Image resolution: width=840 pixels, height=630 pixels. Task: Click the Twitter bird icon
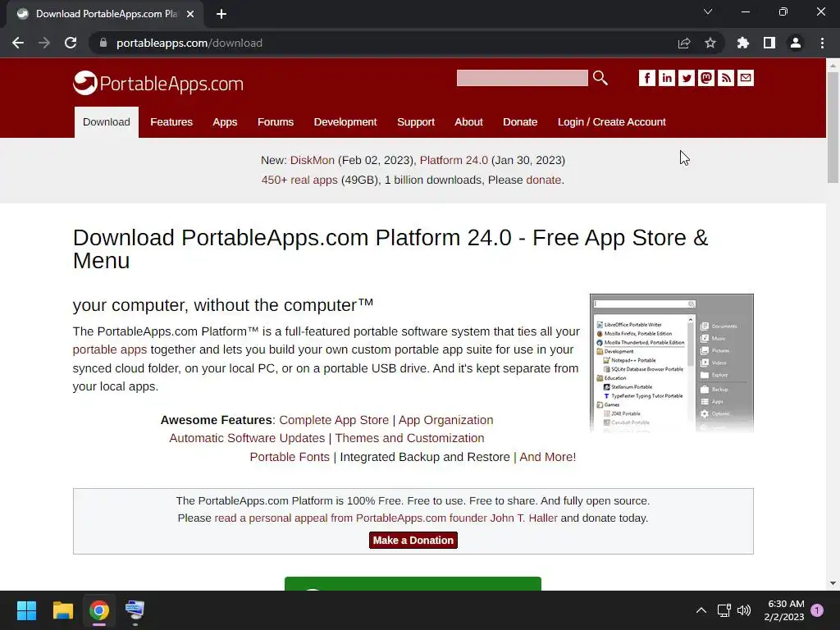tap(687, 78)
